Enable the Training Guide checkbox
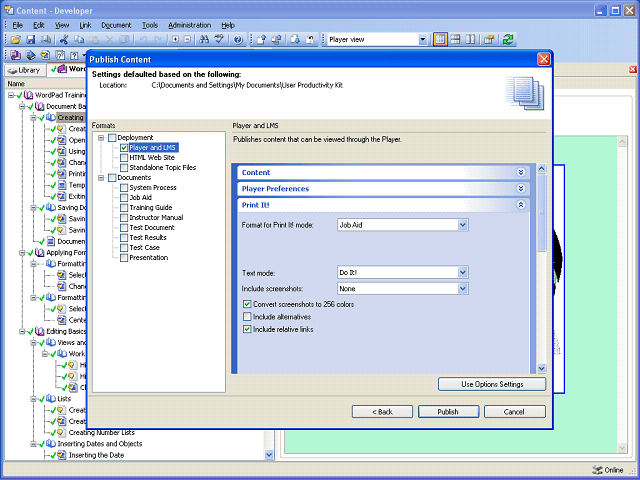Viewport: 640px width, 480px height. pyautogui.click(x=124, y=208)
